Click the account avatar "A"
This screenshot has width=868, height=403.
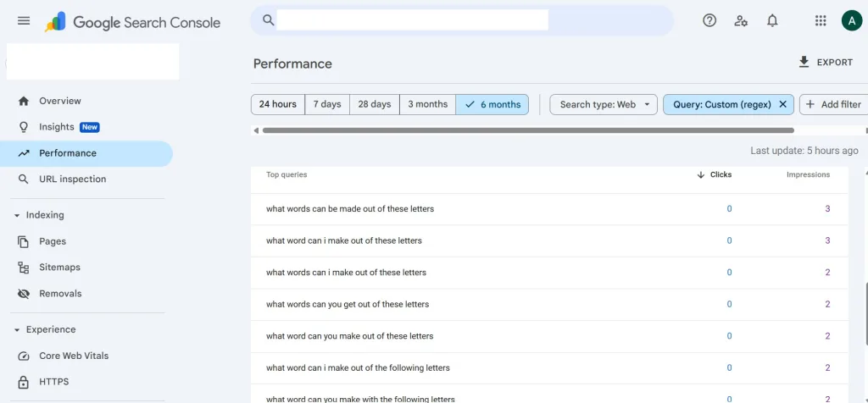tap(851, 21)
